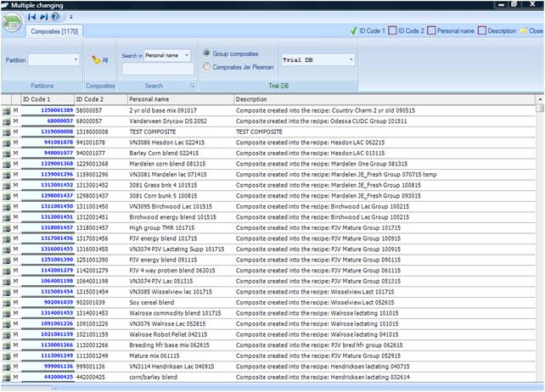Click row icon for Soy cereal blend
The width and height of the screenshot is (545, 392).
(6, 303)
